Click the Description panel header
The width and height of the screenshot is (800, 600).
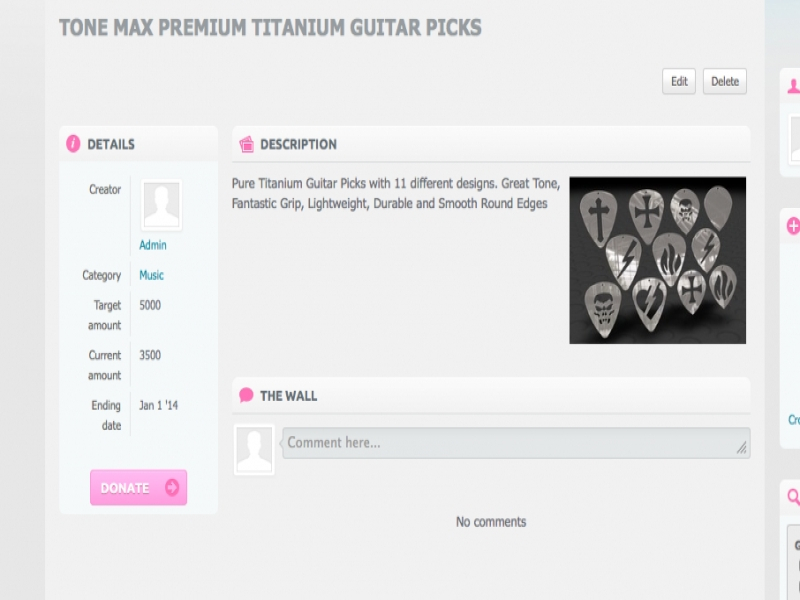[490, 144]
